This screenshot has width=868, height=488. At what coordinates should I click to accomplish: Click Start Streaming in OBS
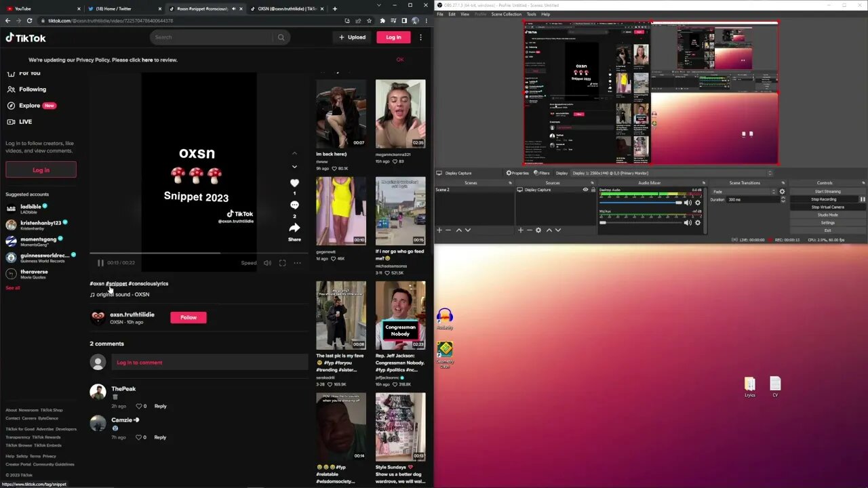click(828, 191)
